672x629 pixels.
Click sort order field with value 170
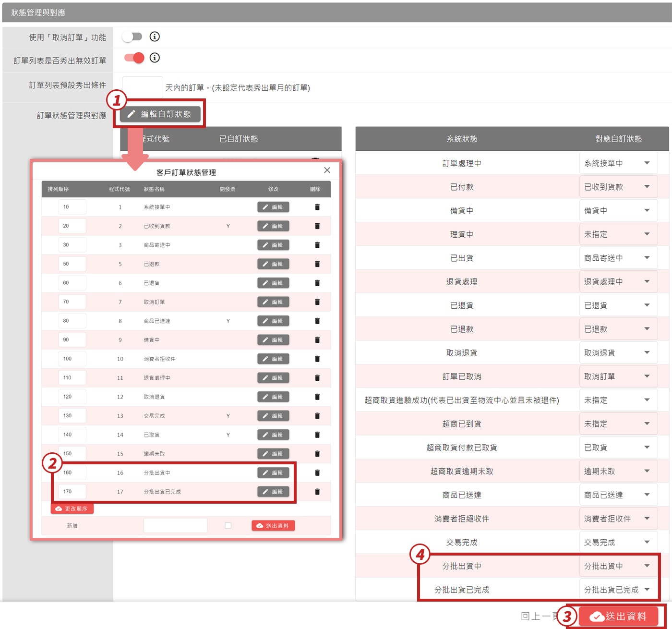(72, 491)
